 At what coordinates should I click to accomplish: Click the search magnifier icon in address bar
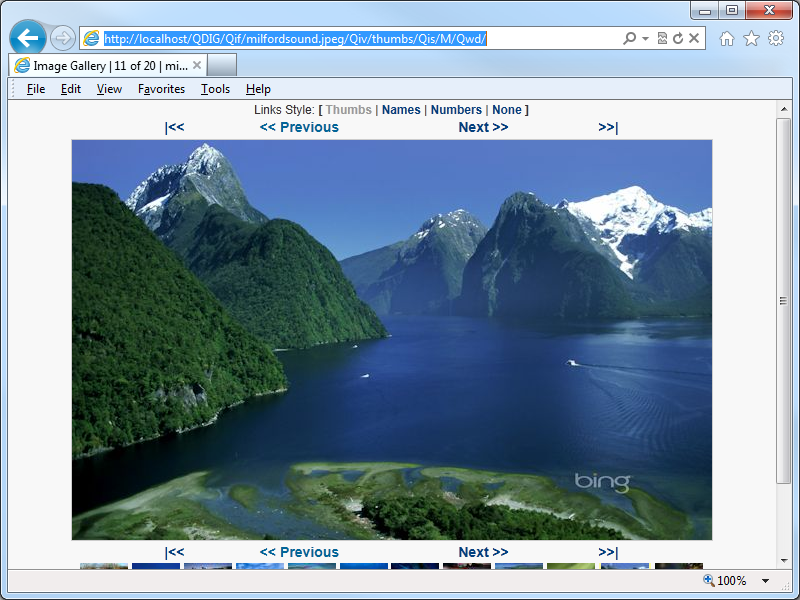click(x=629, y=38)
